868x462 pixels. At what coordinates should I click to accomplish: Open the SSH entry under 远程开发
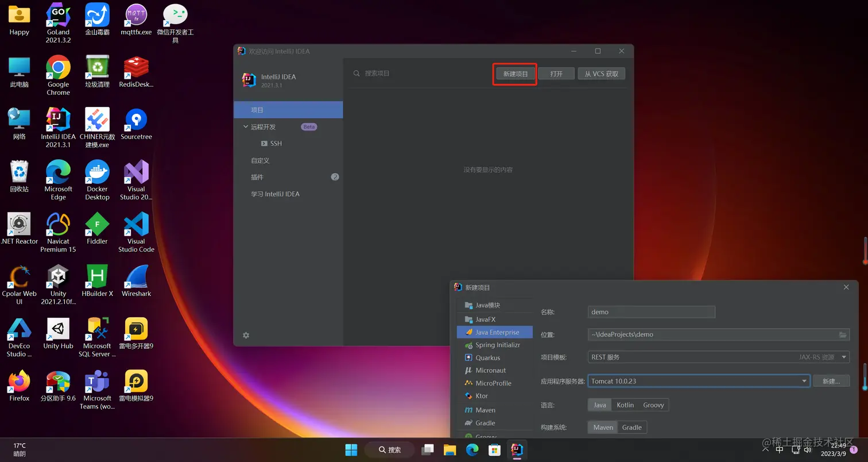click(272, 143)
